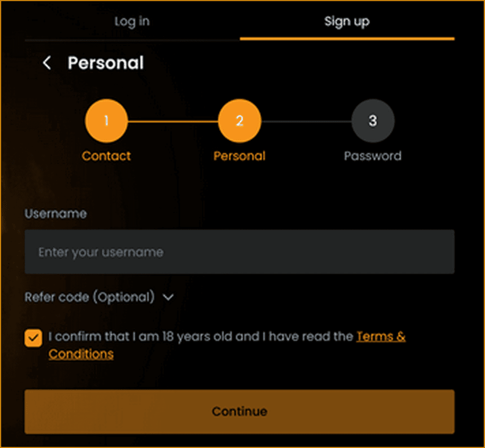Click the Personal page heading

106,63
